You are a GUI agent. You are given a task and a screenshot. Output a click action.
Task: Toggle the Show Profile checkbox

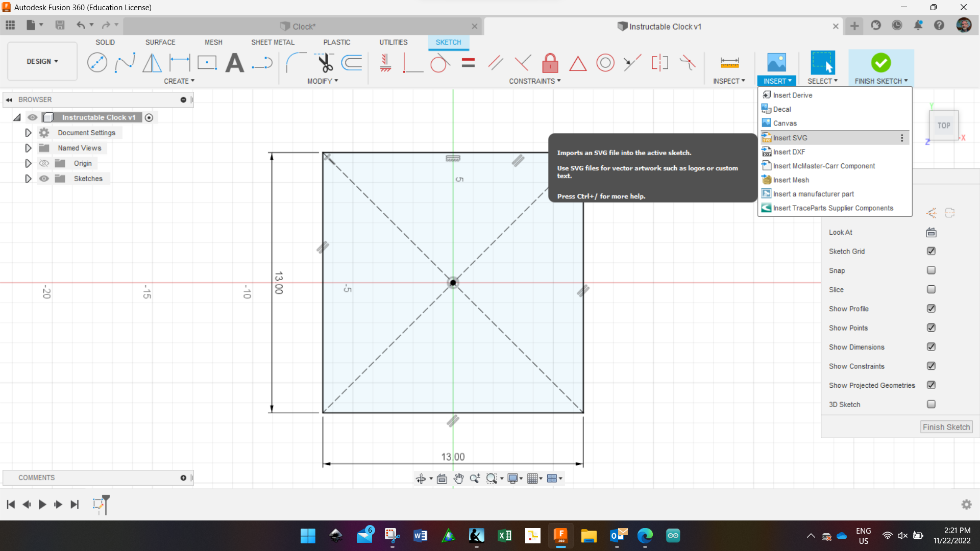click(x=932, y=308)
